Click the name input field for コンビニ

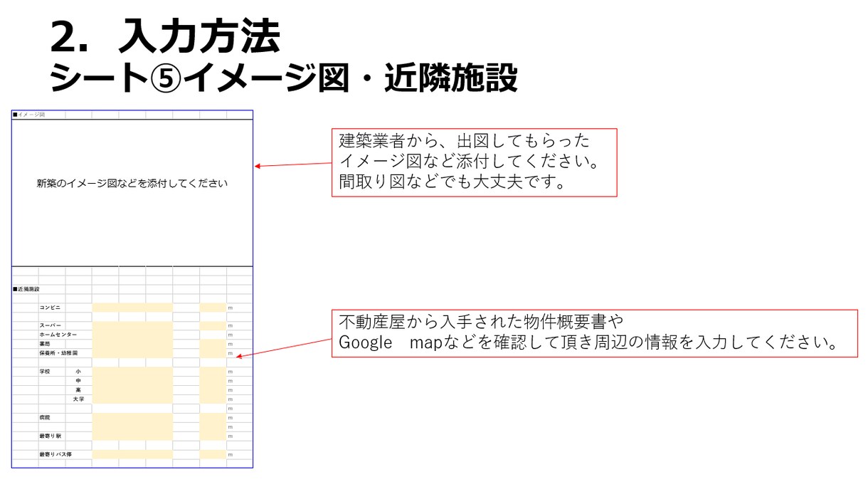tap(132, 308)
